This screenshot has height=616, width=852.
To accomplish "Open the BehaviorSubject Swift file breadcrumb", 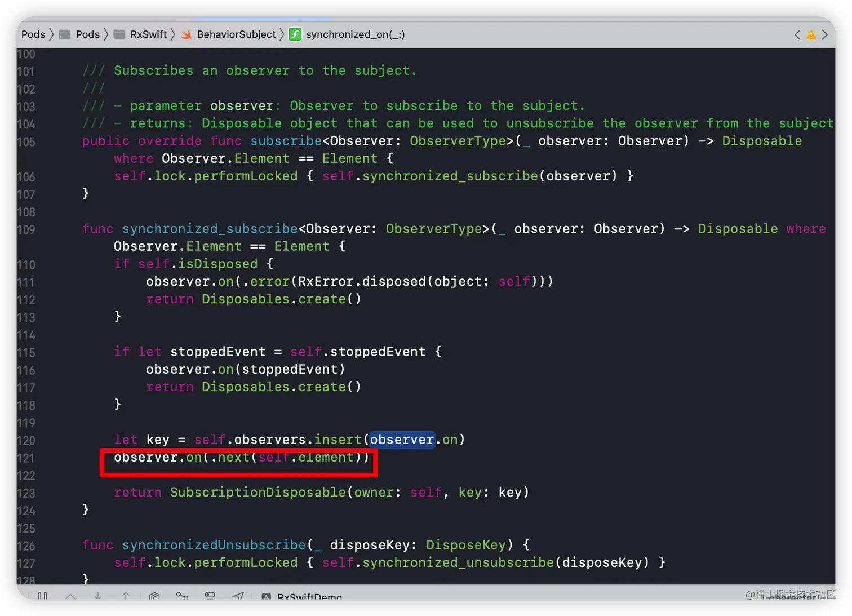I will tap(229, 34).
